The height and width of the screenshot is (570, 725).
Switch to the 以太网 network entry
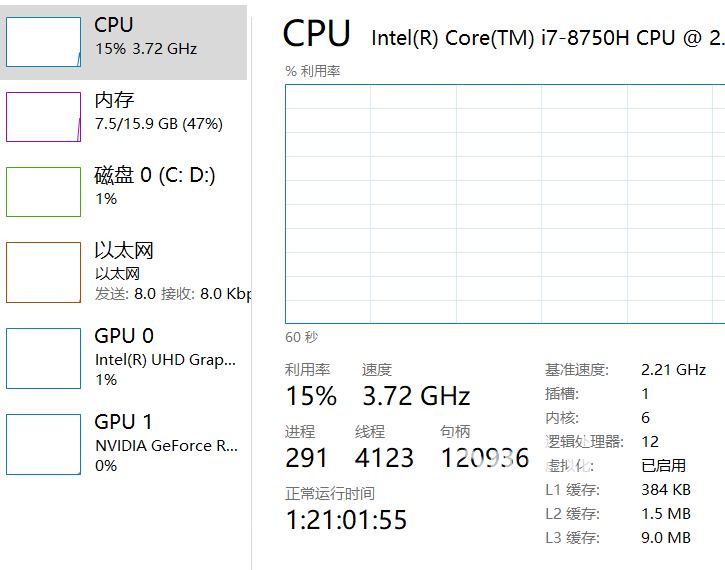[x=124, y=251]
